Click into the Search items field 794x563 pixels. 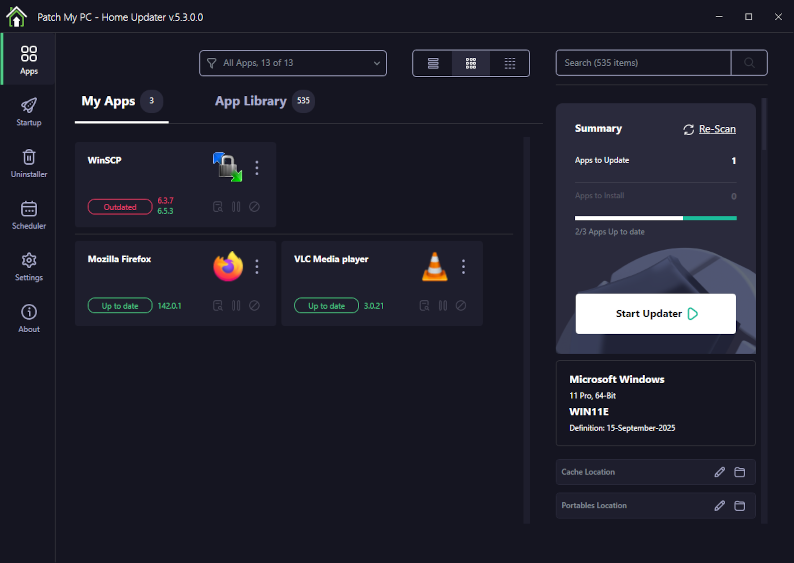click(643, 63)
